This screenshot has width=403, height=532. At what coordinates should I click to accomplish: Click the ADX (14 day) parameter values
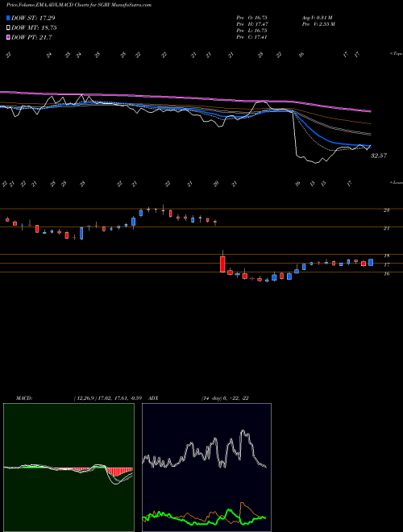[x=225, y=398]
